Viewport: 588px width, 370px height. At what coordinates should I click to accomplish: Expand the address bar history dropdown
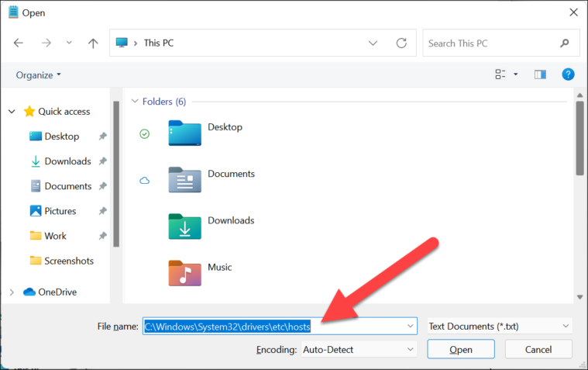pyautogui.click(x=373, y=43)
